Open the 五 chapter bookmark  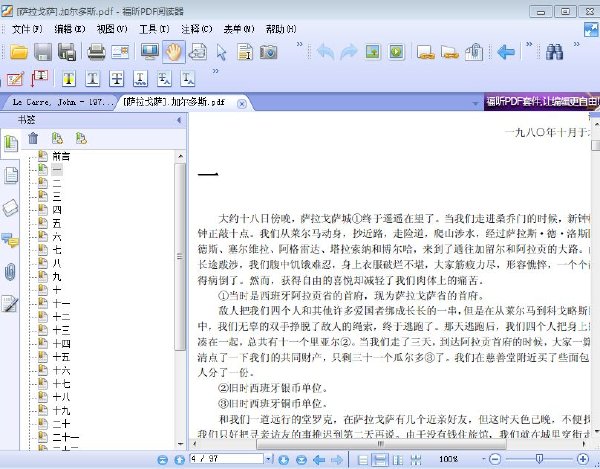(x=57, y=223)
